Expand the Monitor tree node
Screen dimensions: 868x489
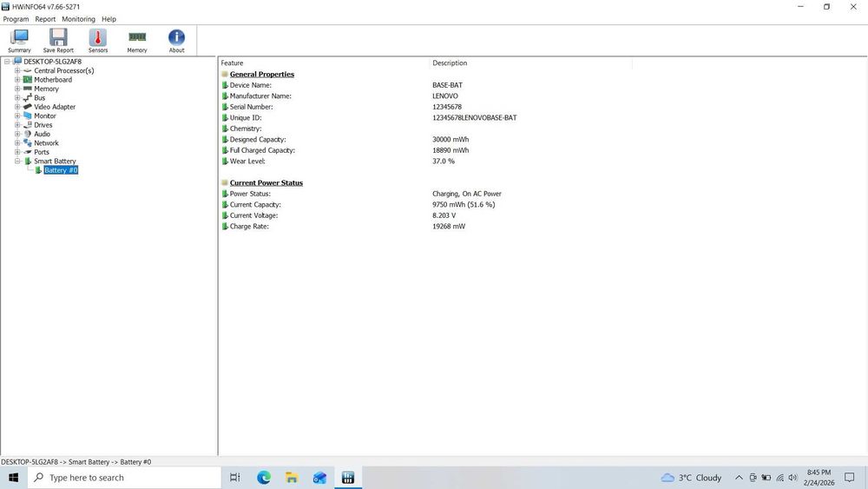click(x=17, y=116)
